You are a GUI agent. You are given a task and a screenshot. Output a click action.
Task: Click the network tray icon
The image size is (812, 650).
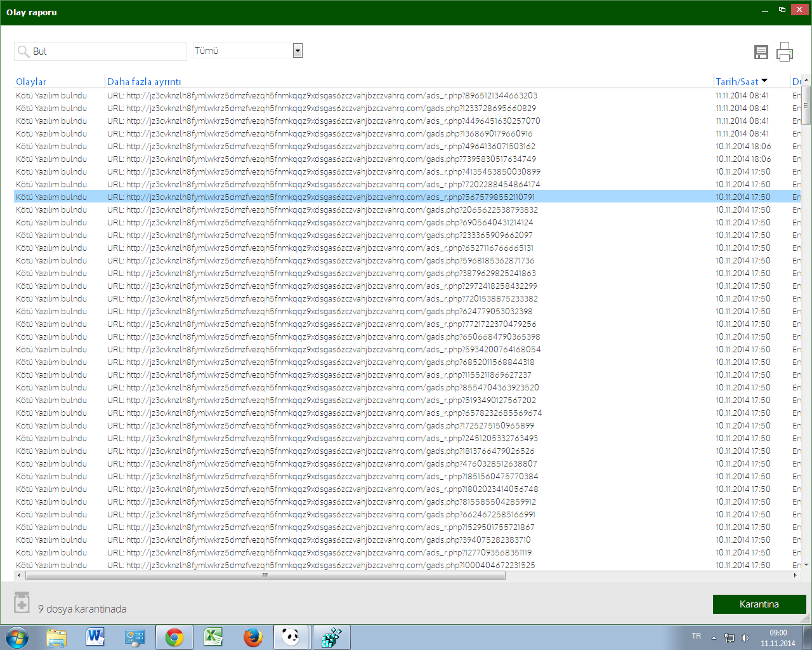point(730,638)
